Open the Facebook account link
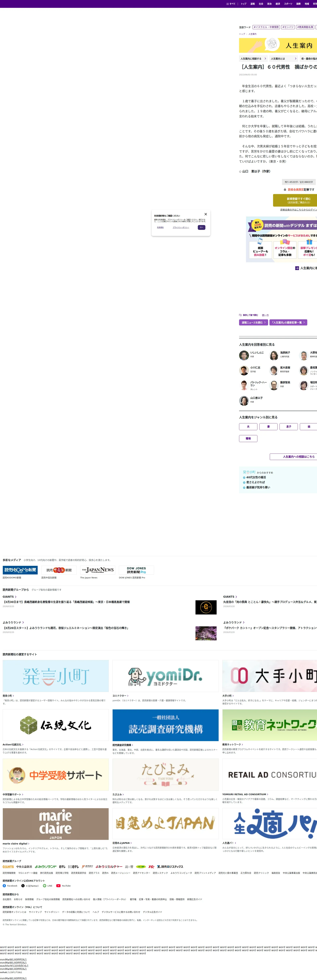Image resolution: width=317 pixels, height=980 pixels. point(10,886)
